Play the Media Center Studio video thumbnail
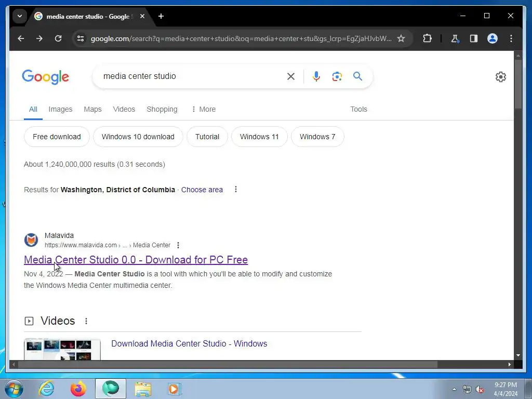The width and height of the screenshot is (532, 399). (62, 349)
